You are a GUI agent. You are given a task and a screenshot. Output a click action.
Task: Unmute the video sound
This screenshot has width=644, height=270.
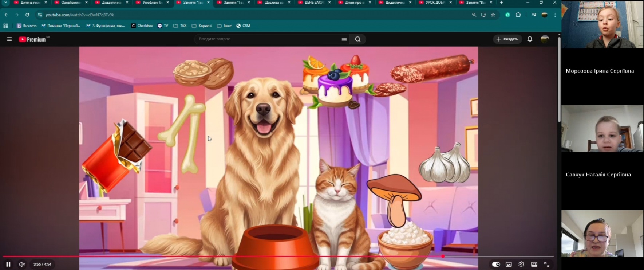22,264
